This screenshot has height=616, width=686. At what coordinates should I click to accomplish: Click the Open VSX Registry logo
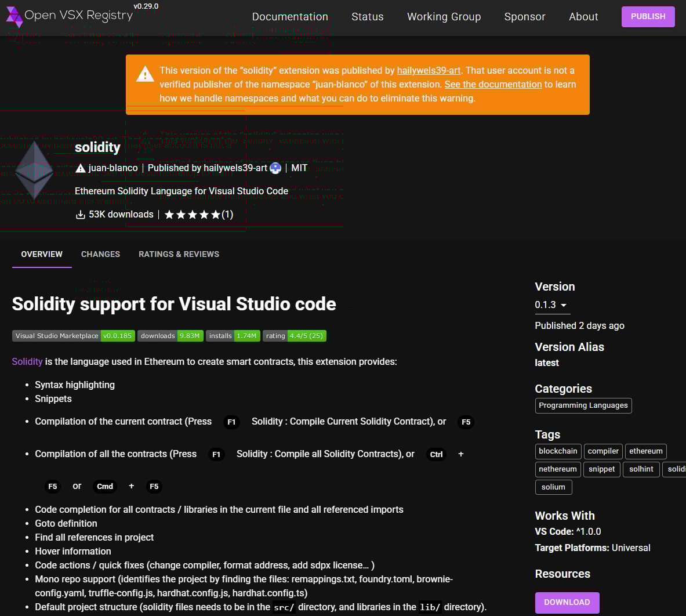click(x=70, y=16)
